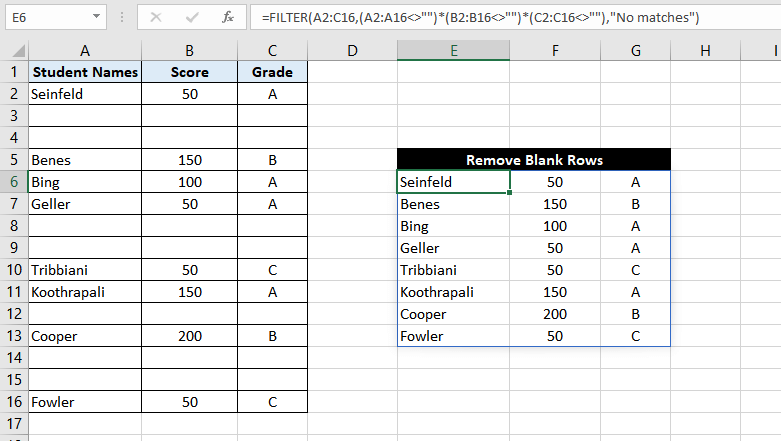This screenshot has width=781, height=441.
Task: Click inside the formula bar FILTER formula
Action: pos(481,17)
